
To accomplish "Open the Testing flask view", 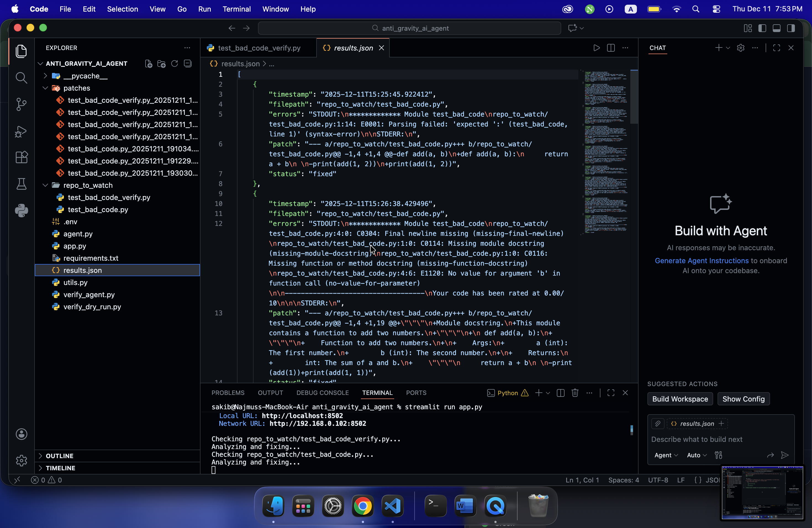I will [x=21, y=184].
